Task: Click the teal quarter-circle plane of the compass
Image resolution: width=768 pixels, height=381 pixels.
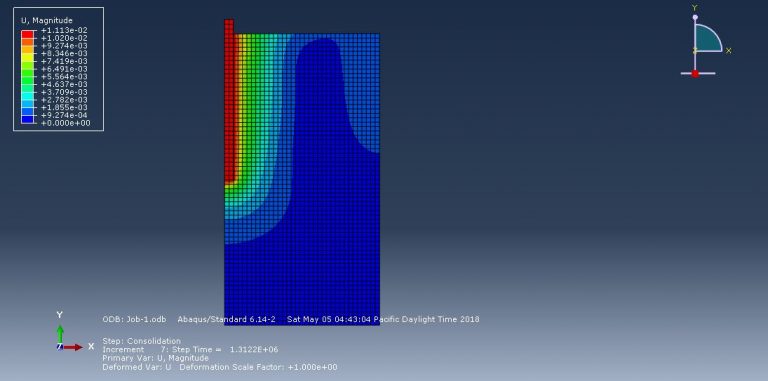Action: coord(706,39)
